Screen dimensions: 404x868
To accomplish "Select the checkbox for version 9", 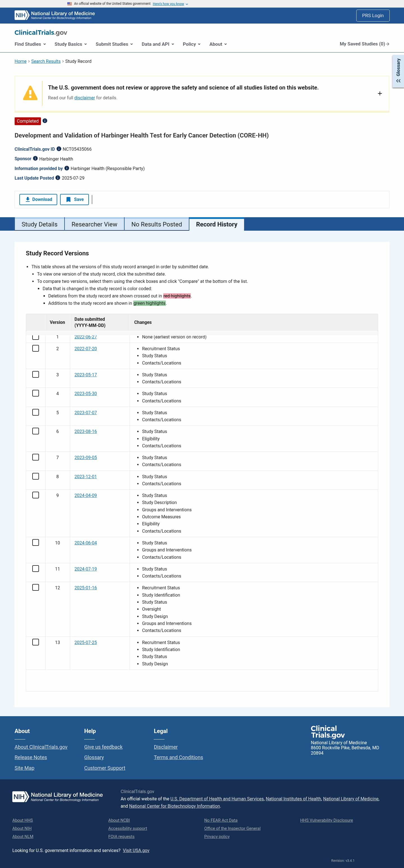I will (35, 495).
